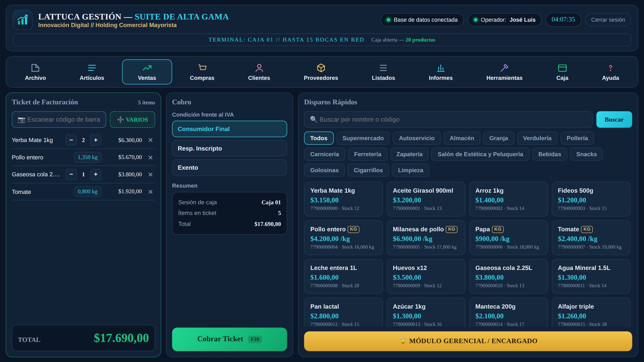Click Operador José Luis badge

[504, 20]
